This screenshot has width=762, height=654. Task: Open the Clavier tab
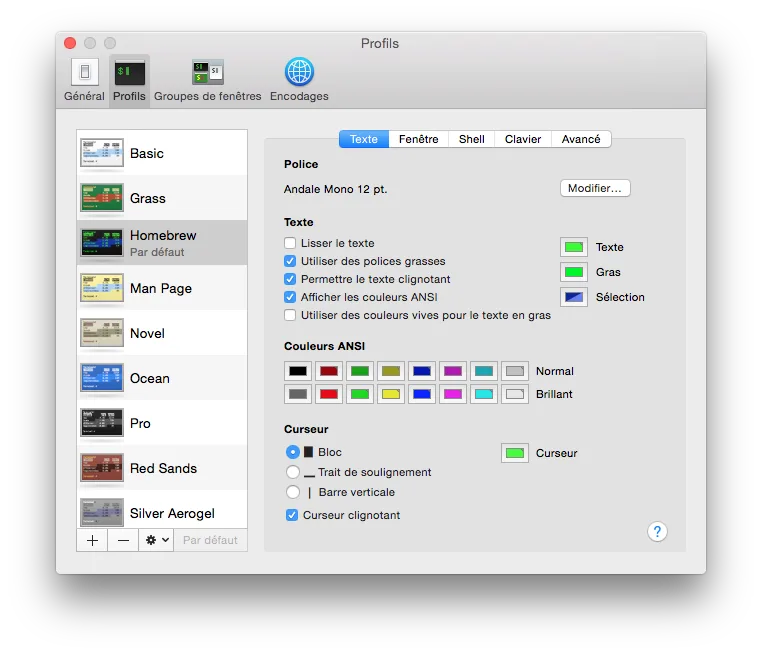523,139
